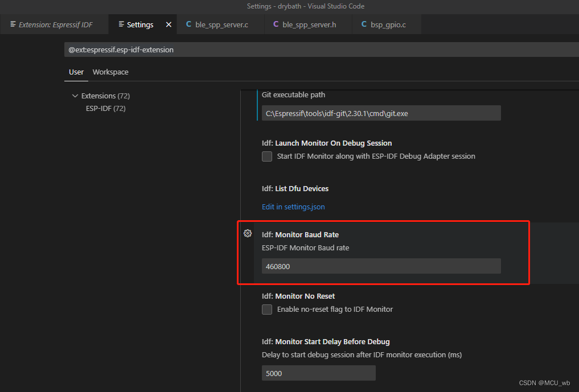Select the User settings scope tab
This screenshot has width=579, height=392.
(76, 72)
